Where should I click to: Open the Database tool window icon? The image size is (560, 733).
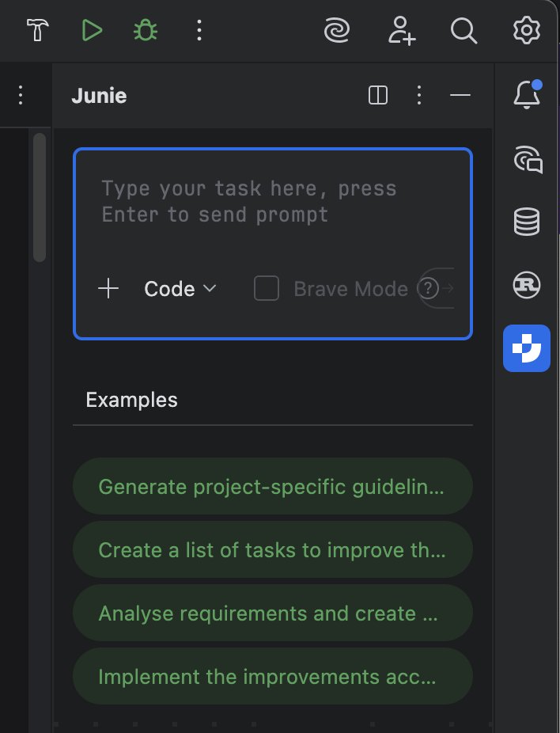click(x=527, y=222)
